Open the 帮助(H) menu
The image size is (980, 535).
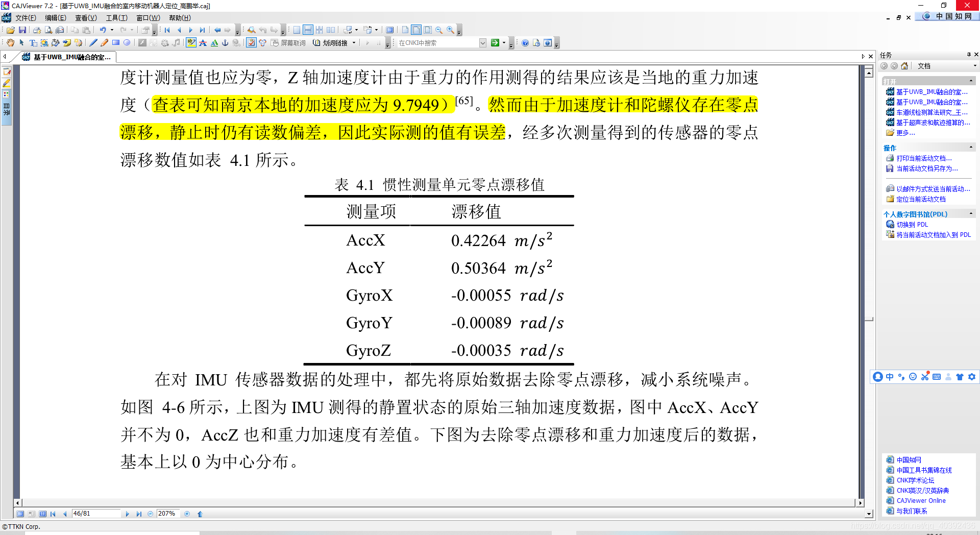coord(180,18)
